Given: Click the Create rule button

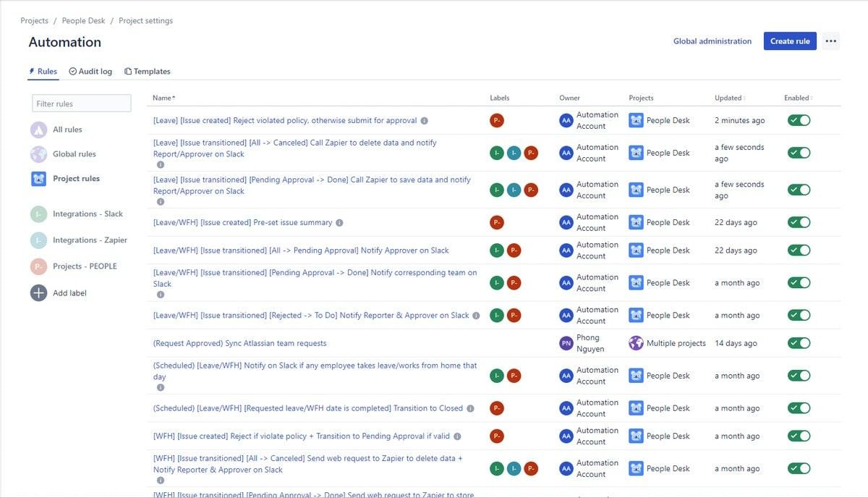Looking at the screenshot, I should [790, 41].
